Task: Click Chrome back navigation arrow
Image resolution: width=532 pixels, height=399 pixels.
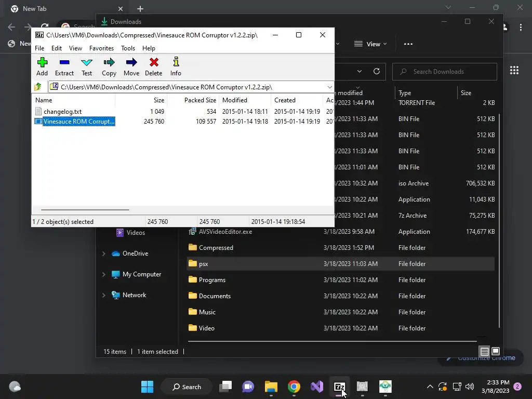Action: pos(11,27)
